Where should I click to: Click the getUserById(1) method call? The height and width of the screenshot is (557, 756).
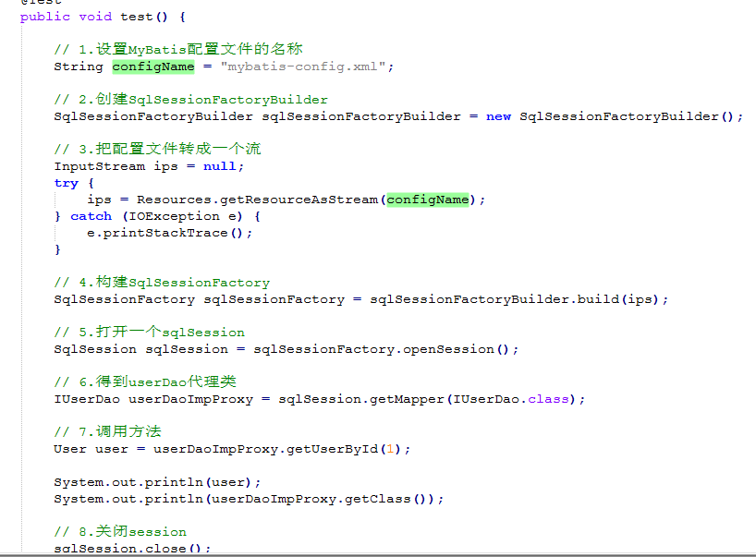(x=343, y=449)
